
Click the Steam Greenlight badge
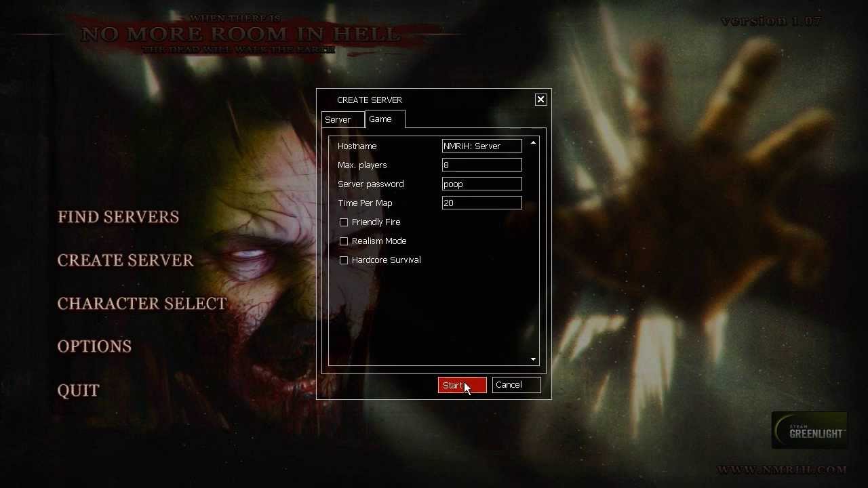(810, 430)
